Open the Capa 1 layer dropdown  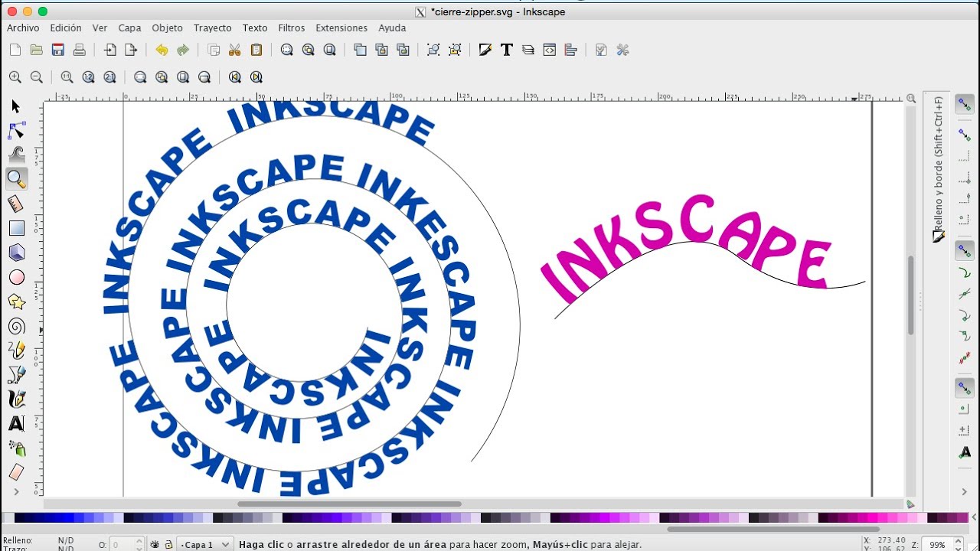point(204,545)
